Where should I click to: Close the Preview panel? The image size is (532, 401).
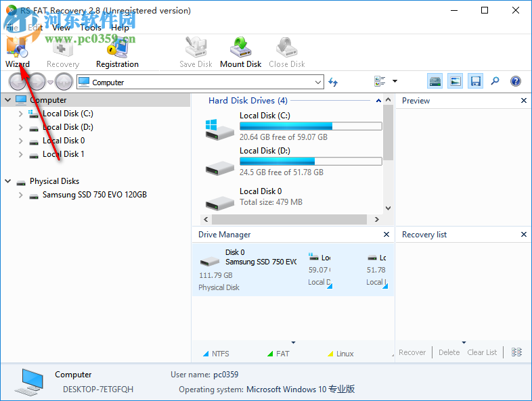523,100
